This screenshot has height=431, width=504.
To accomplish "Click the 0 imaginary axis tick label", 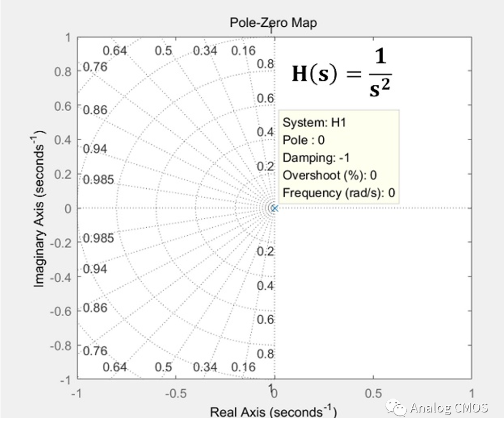I will tap(67, 208).
